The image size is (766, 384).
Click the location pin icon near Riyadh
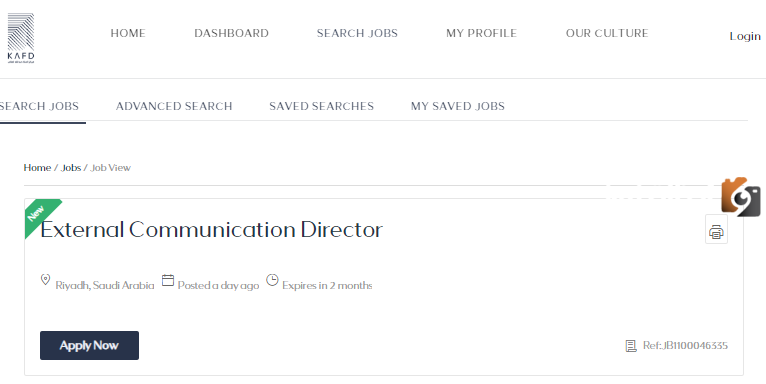[x=45, y=280]
